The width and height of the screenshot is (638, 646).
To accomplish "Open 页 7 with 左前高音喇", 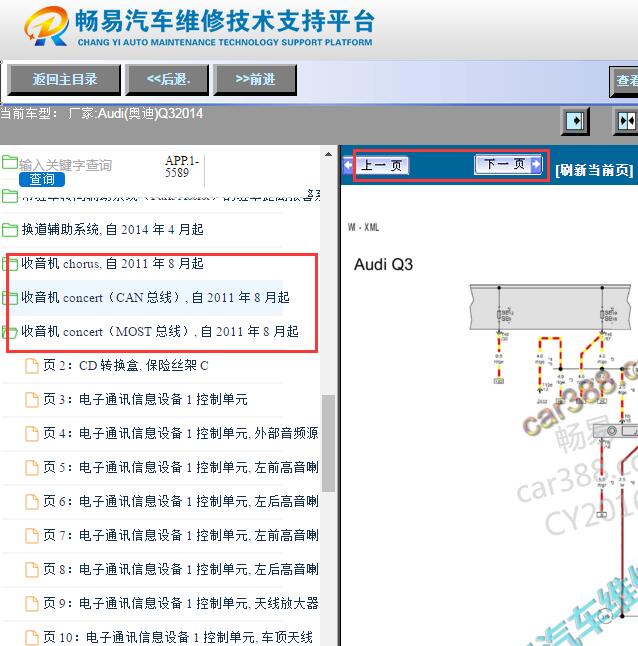I will 181,535.
